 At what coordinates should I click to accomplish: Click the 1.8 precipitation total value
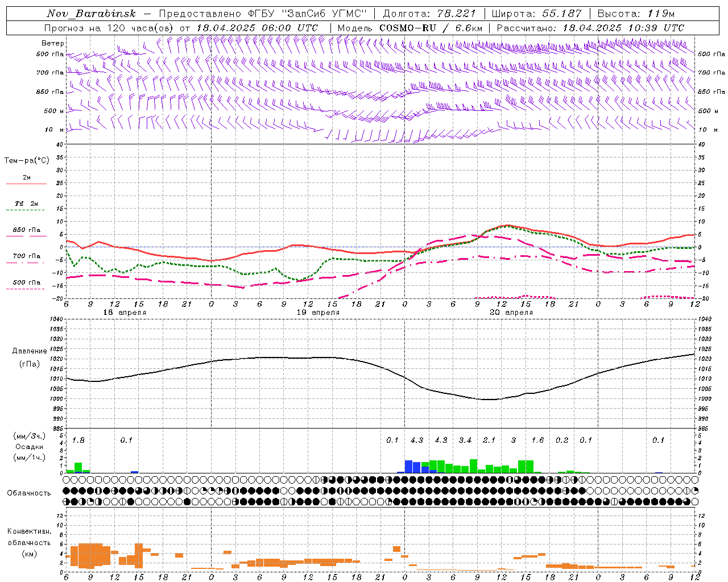point(78,440)
